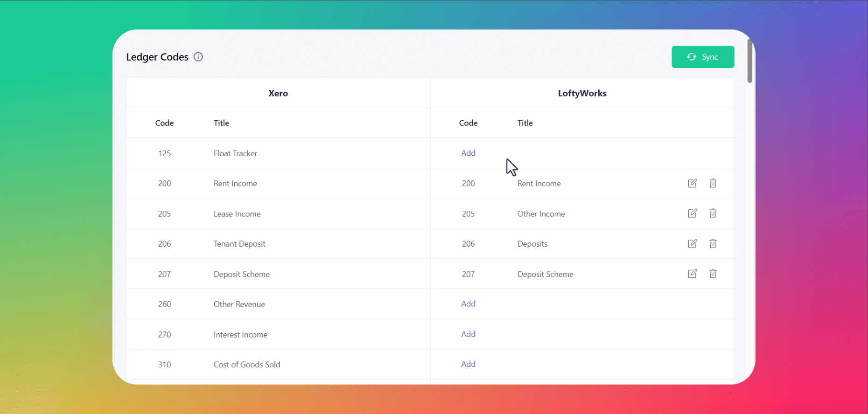Select the Interest Income title cell
Viewport: 868px width, 414px height.
click(240, 335)
